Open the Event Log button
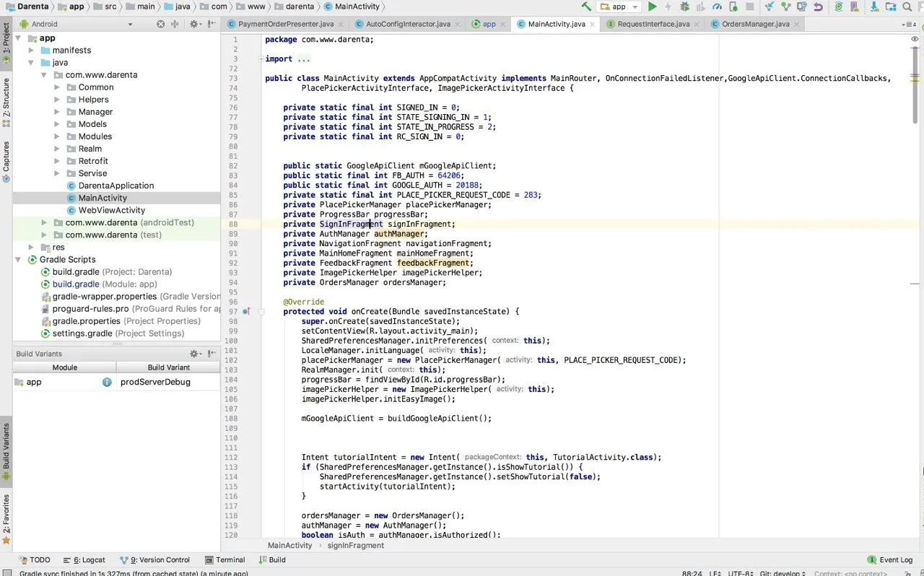This screenshot has height=576, width=924. pyautogui.click(x=891, y=559)
